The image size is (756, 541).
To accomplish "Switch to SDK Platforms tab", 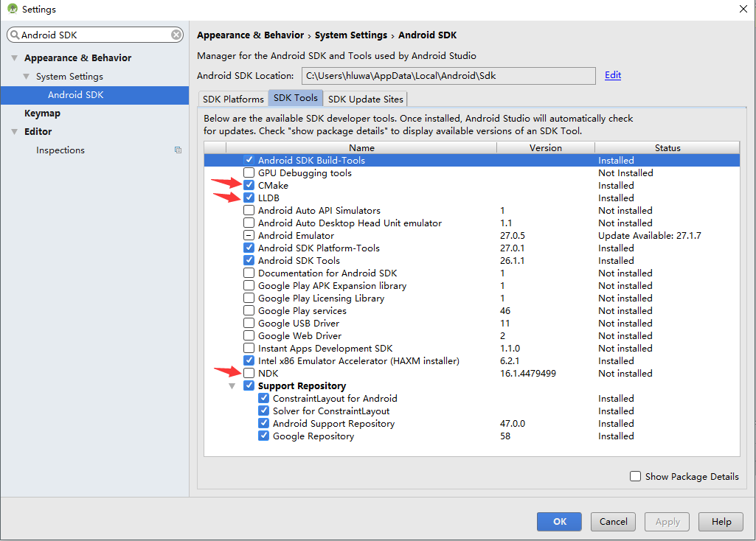I will 233,99.
